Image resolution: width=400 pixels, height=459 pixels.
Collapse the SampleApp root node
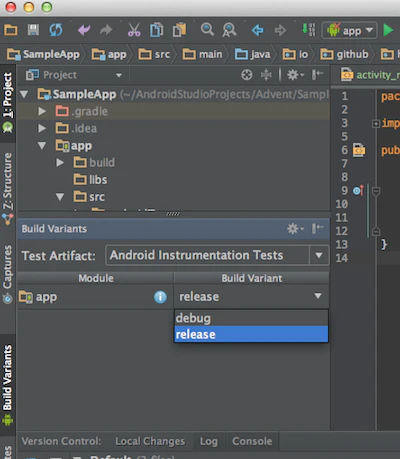24,94
